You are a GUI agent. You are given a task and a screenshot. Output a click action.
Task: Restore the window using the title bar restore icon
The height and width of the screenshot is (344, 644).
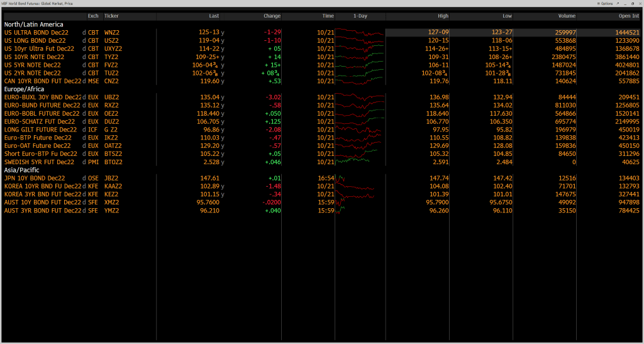pos(633,3)
